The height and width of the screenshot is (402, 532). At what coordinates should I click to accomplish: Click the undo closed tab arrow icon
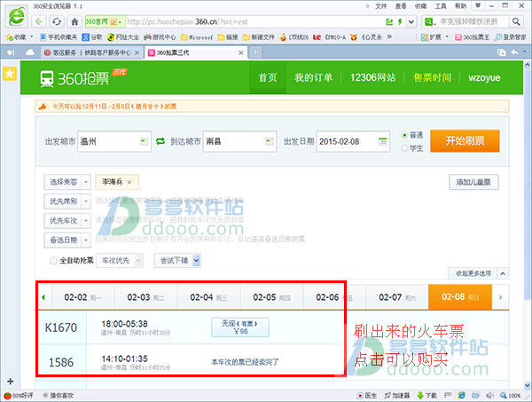coord(514,52)
